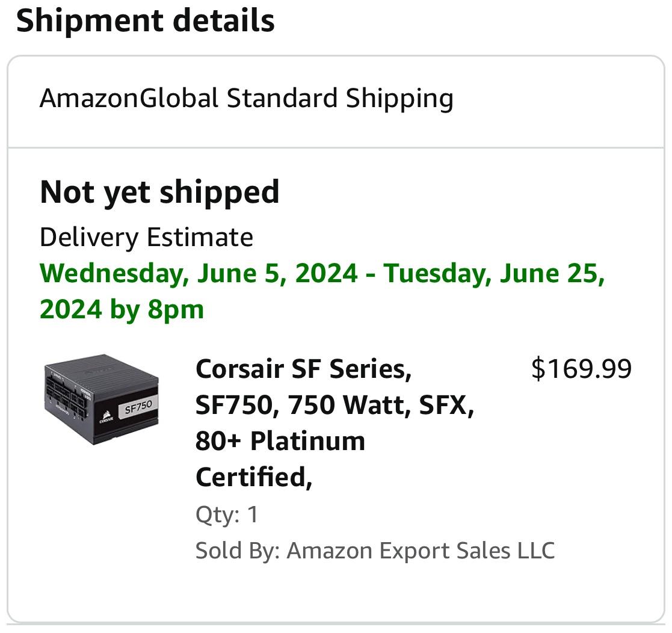Click the "80+ Platinum" title text
This screenshot has width=672, height=633.
point(280,441)
